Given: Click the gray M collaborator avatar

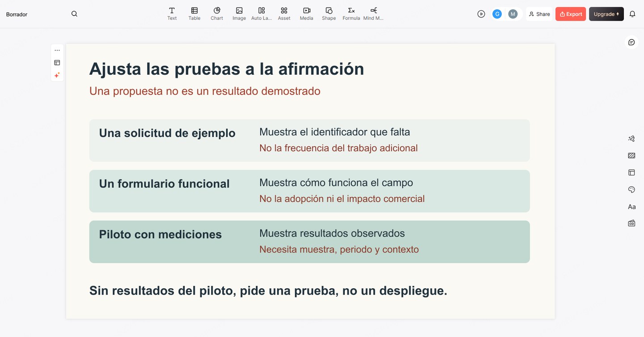Looking at the screenshot, I should tap(513, 14).
